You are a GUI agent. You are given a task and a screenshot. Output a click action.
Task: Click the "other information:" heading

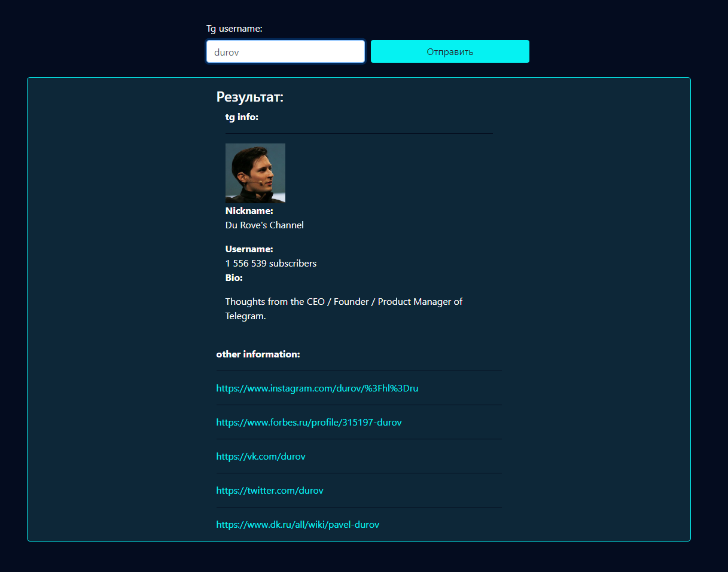tap(258, 354)
